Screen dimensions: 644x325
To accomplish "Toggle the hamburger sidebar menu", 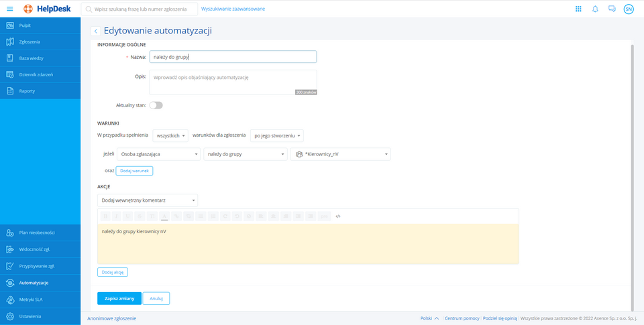I will [x=9, y=9].
